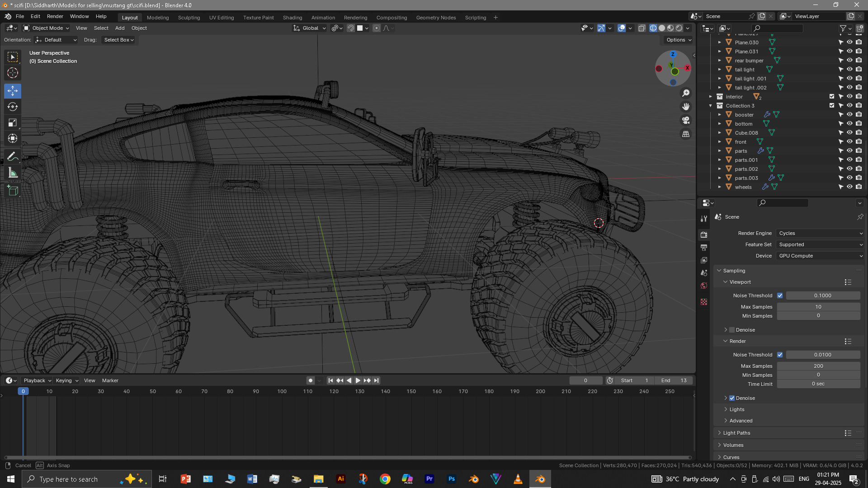Screen dimensions: 868x488
Task: Exclude Collection 3 via its checkbox
Action: pyautogui.click(x=832, y=105)
